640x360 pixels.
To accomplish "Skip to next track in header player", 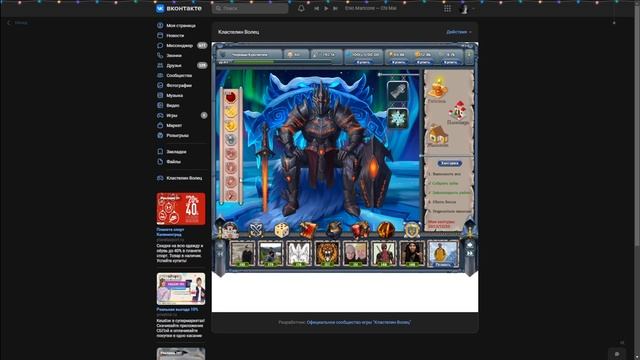I will coord(336,8).
